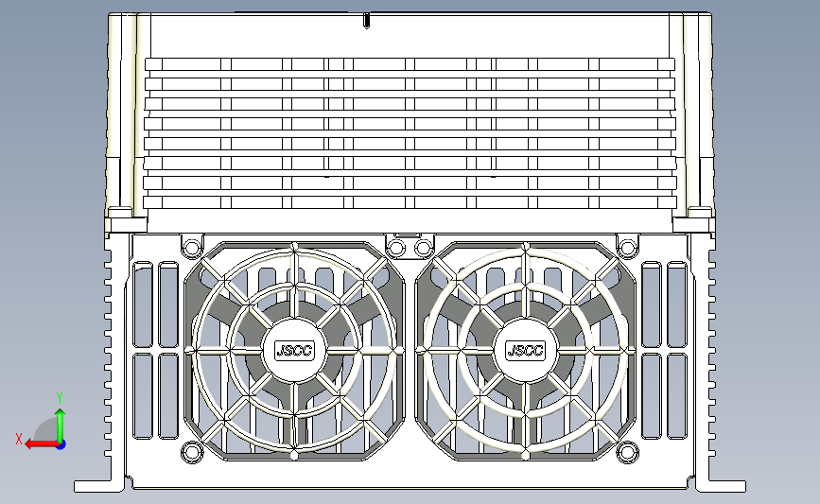Pick the screw hole below the left fan's lower-left corner
Viewport: 820px width, 504px height.
point(191,452)
